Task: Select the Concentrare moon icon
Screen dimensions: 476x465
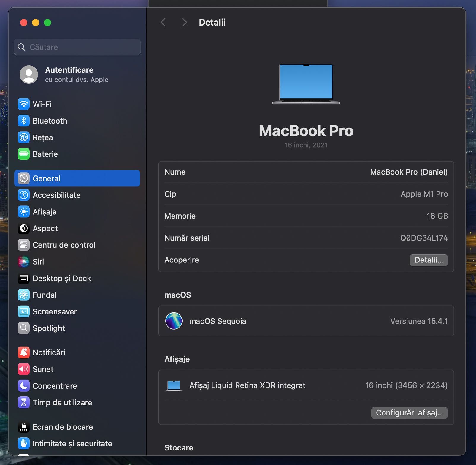Action: pyautogui.click(x=24, y=386)
